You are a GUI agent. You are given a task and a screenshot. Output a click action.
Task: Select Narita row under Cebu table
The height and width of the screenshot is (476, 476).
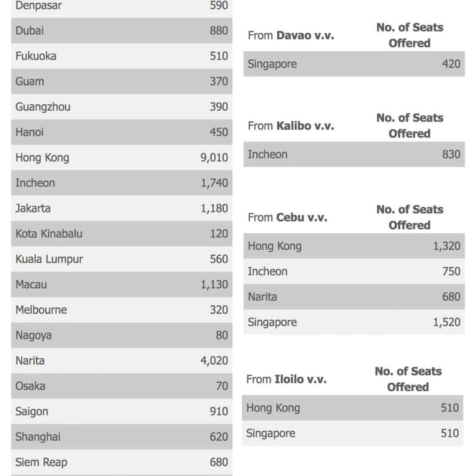tap(354, 297)
